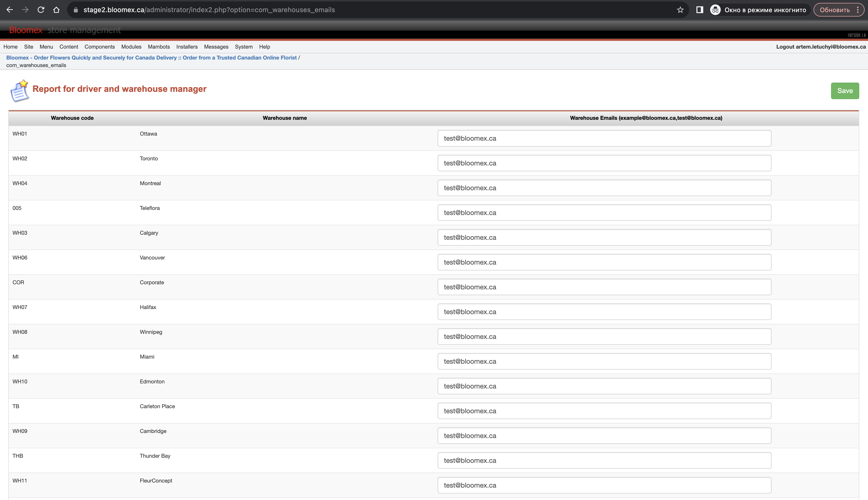Log out artem.letuchyi@bloomex.ca
Screen dimensions: 868x500
pyautogui.click(x=821, y=47)
